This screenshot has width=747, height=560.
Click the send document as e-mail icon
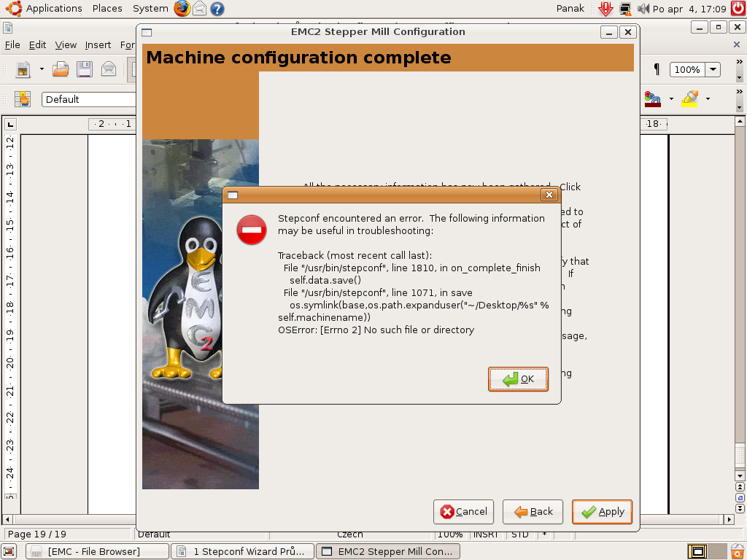point(109,70)
